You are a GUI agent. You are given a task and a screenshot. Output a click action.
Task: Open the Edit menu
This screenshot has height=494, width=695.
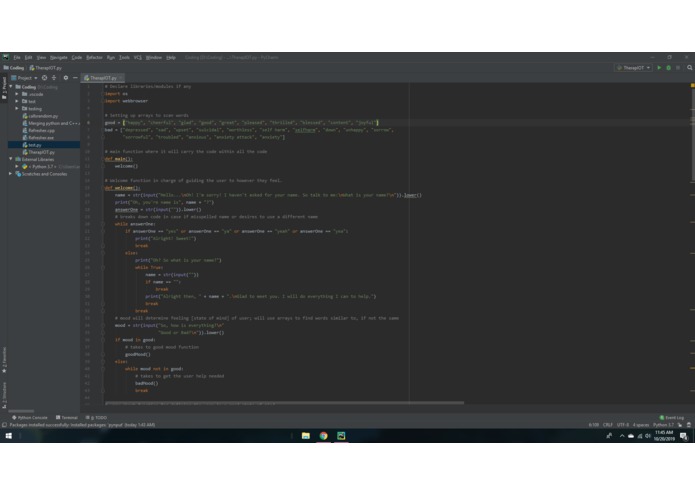click(28, 58)
